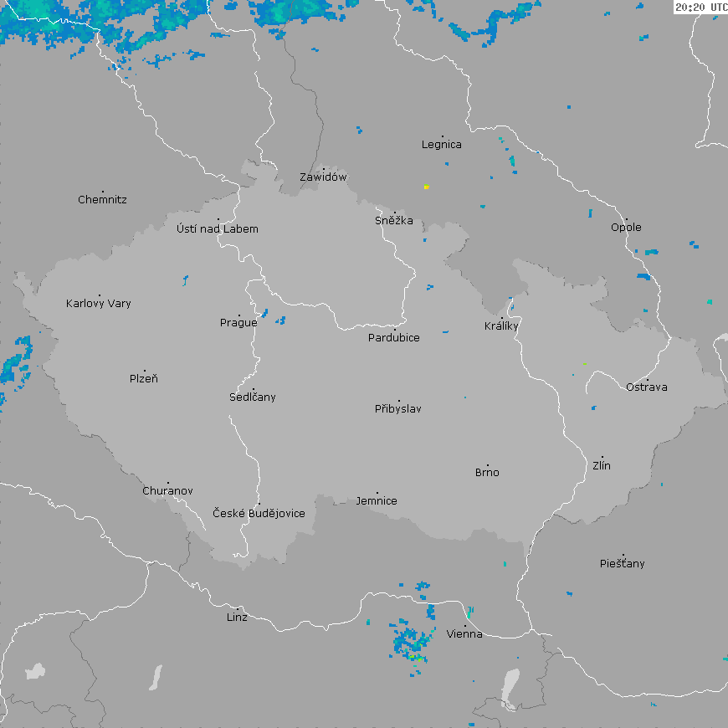Select the Opole city label
Image resolution: width=728 pixels, height=728 pixels.
point(626,228)
